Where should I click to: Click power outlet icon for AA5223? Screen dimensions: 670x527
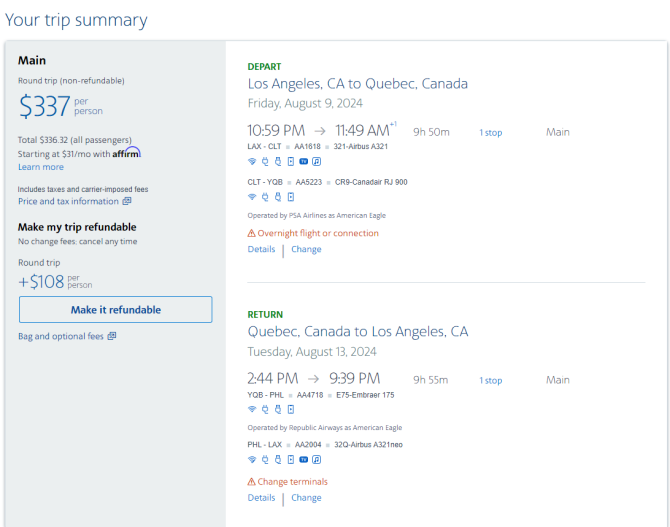pyautogui.click(x=265, y=197)
